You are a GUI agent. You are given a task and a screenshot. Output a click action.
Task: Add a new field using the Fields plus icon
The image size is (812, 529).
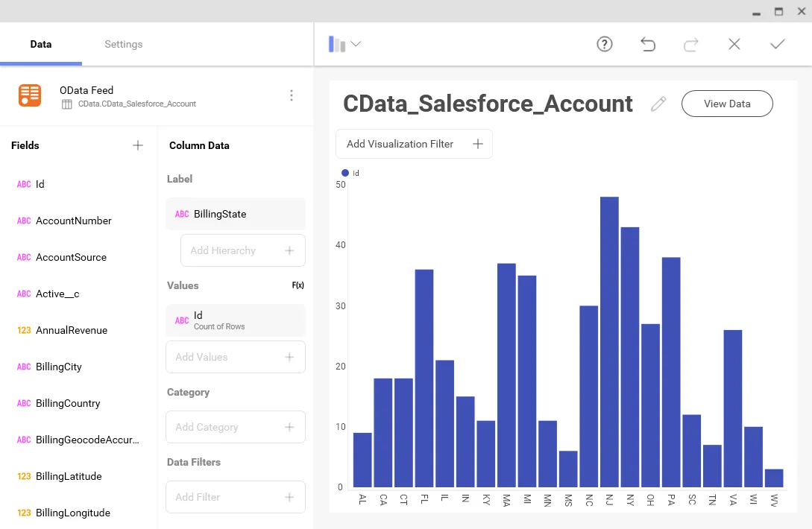pos(138,145)
